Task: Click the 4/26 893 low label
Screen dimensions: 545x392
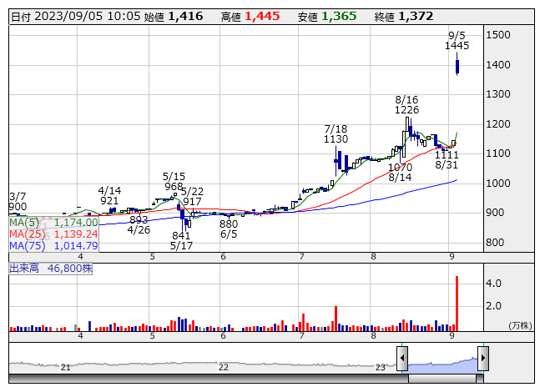Action: click(139, 224)
